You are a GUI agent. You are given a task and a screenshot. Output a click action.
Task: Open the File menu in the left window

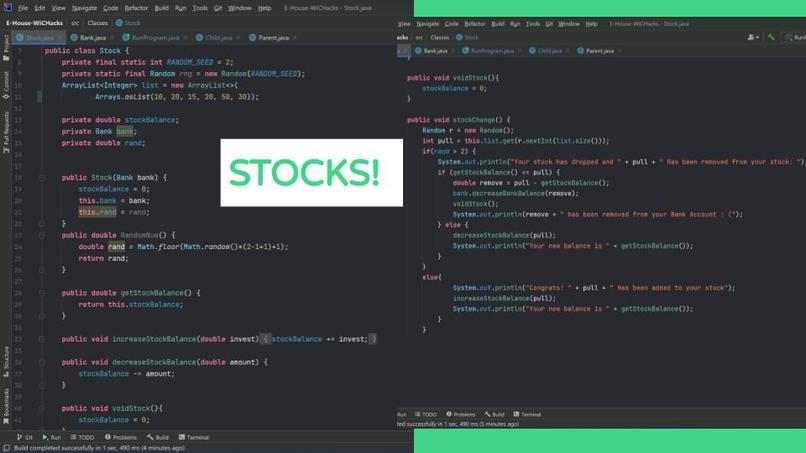pos(23,8)
